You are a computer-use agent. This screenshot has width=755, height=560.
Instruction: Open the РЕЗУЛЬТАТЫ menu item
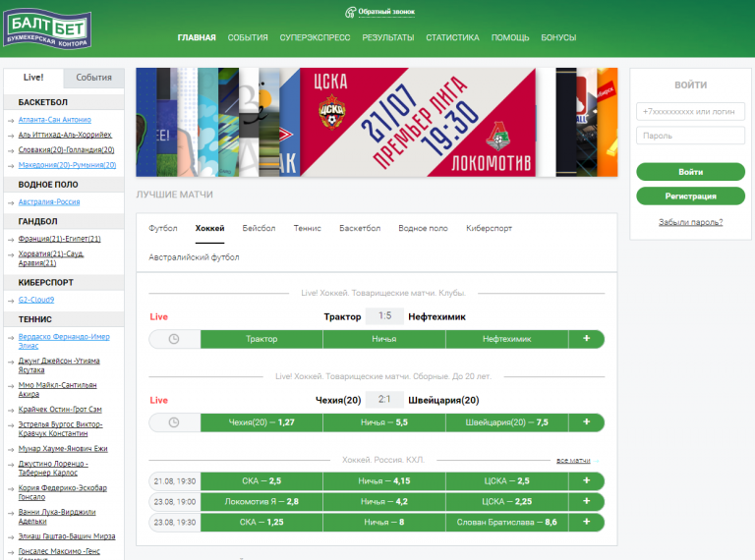[x=388, y=37]
